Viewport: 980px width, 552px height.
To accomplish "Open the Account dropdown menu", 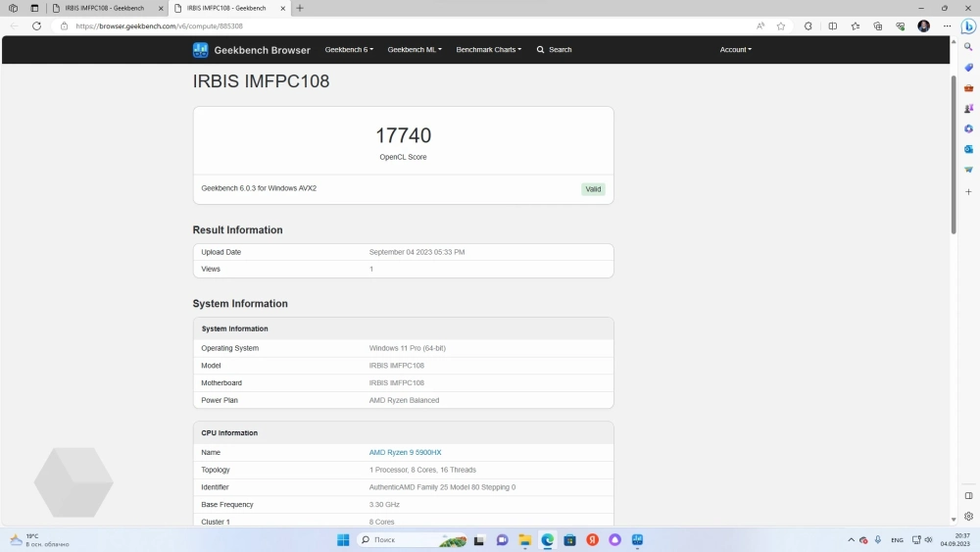I will pyautogui.click(x=735, y=50).
